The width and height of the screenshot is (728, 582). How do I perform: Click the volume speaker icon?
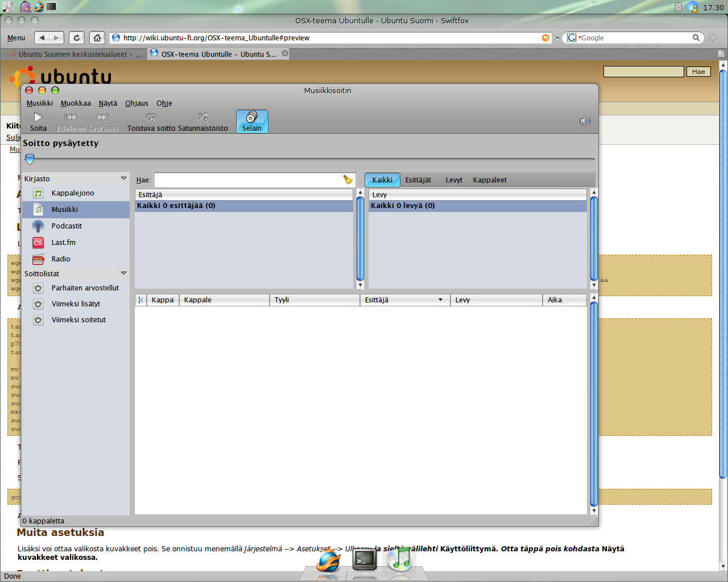click(x=585, y=121)
